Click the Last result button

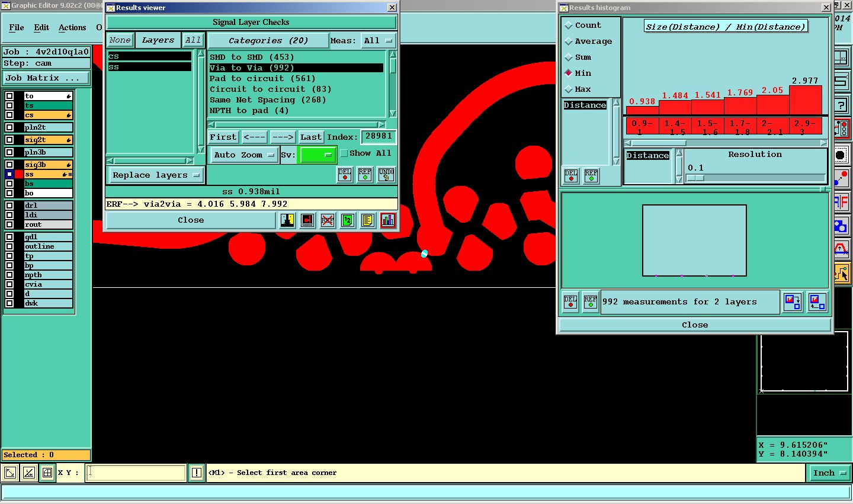(310, 137)
